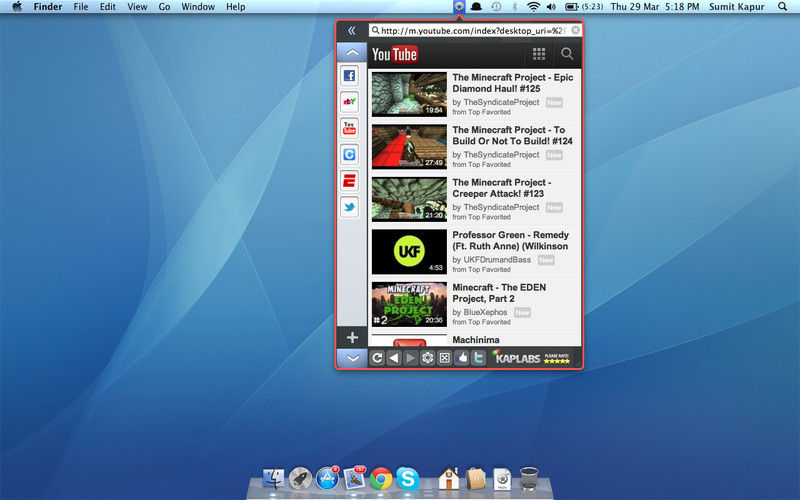Open video To Build Or Not To Build! #124
Screen dimensions: 800x500
pos(512,136)
